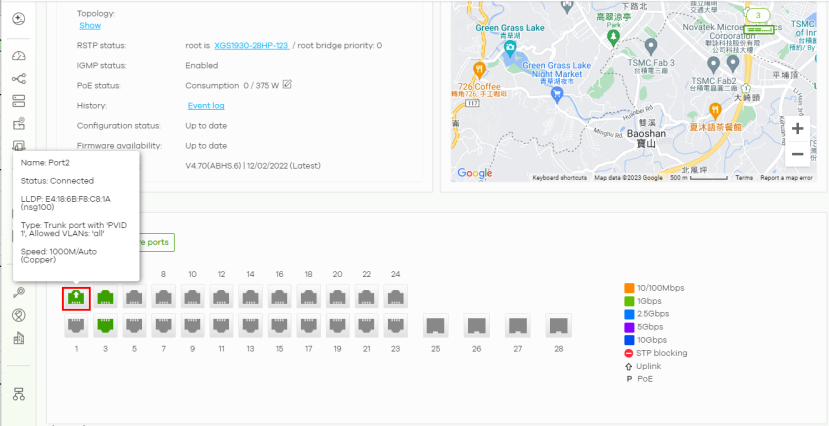Open the topology share icon in sidebar
The width and height of the screenshot is (829, 426).
pyautogui.click(x=18, y=78)
